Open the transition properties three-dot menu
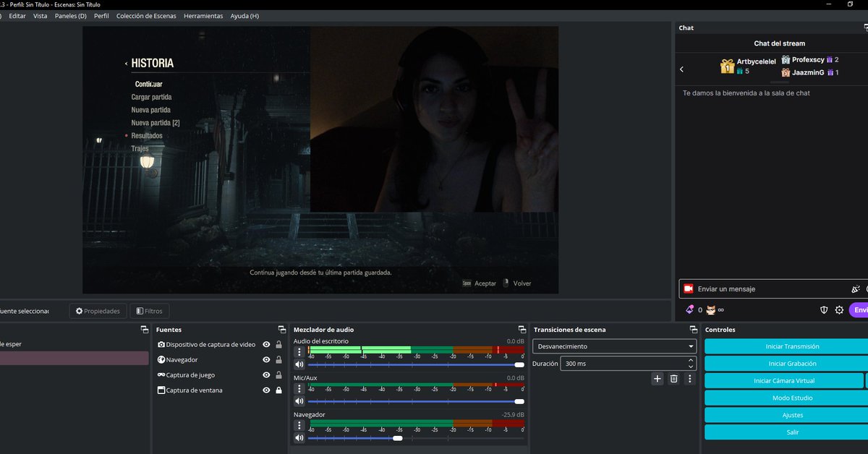This screenshot has height=454, width=868. [690, 378]
